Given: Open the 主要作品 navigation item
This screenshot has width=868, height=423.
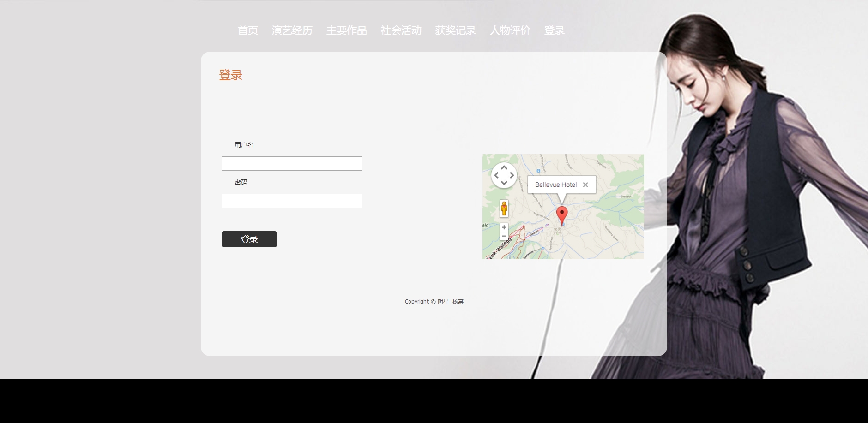Looking at the screenshot, I should pos(346,30).
